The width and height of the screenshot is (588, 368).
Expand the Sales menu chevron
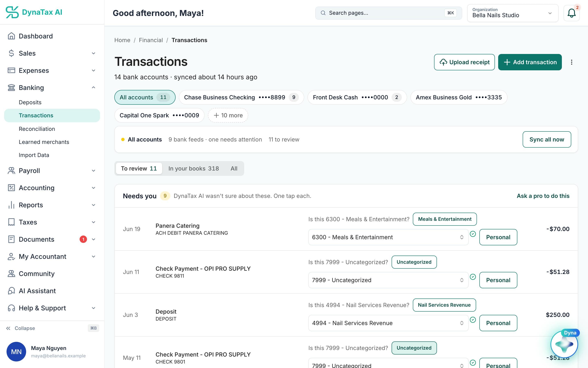pos(94,53)
